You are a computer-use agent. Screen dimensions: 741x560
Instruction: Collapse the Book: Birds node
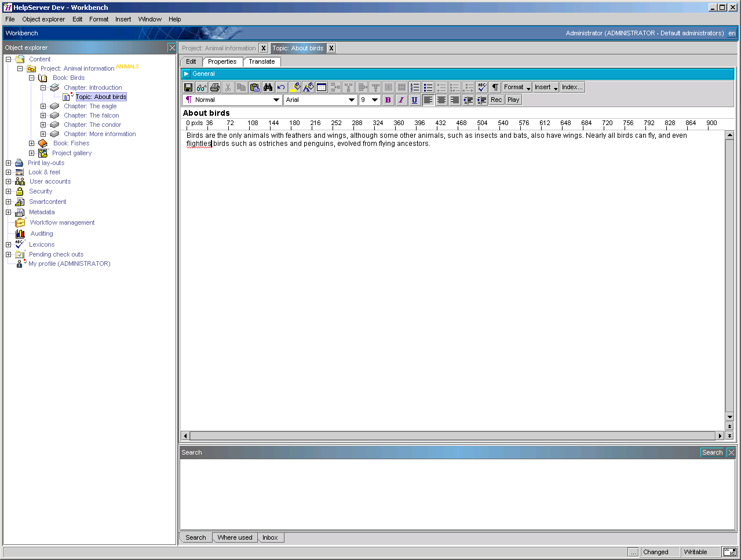[31, 78]
